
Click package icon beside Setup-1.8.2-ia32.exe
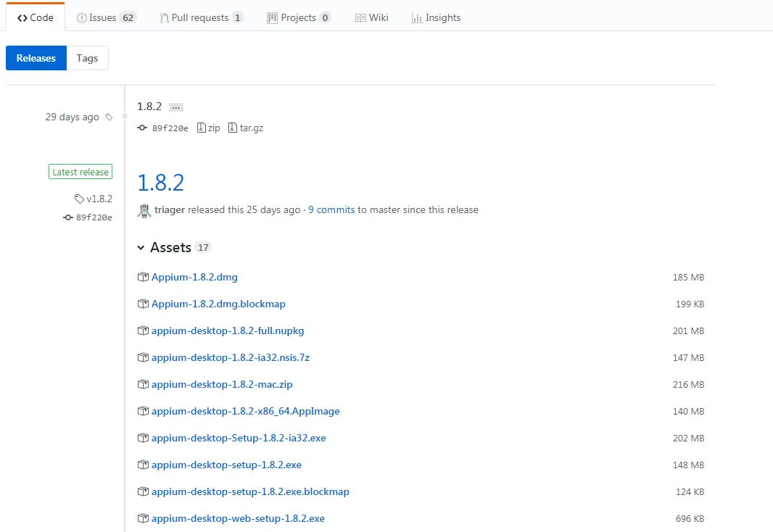pyautogui.click(x=143, y=438)
